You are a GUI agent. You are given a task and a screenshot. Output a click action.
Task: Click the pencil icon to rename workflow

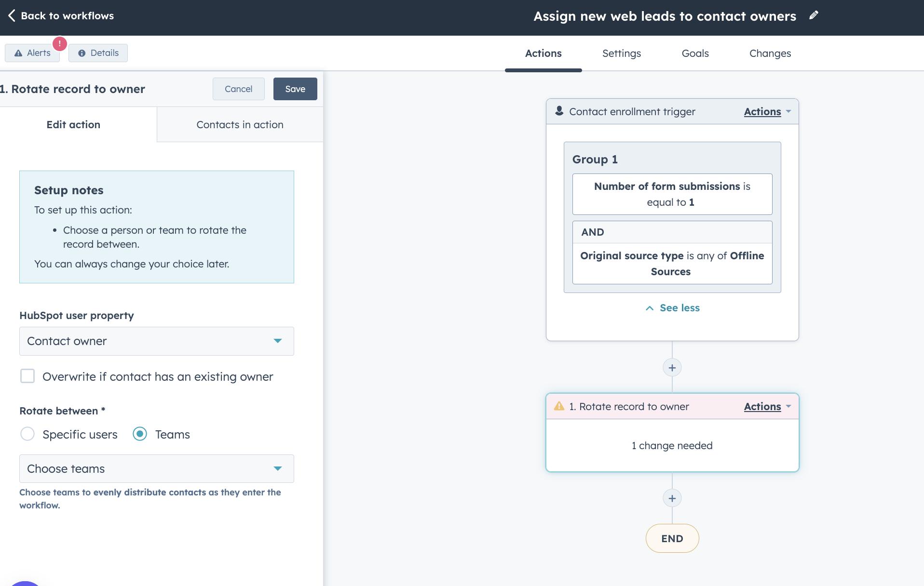click(814, 15)
